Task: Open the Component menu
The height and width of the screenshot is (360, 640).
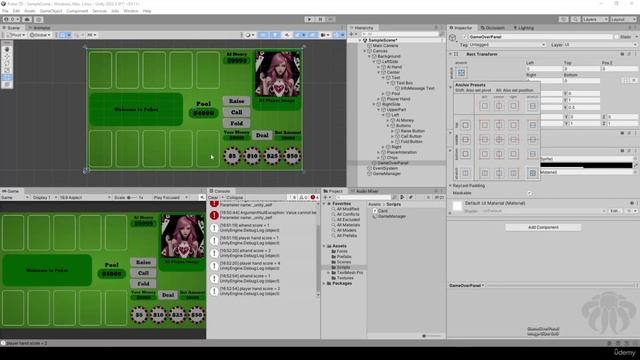Action: click(x=77, y=11)
